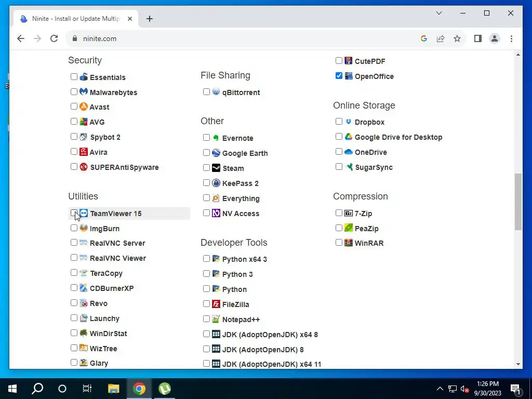Click the Avast orange icon

pos(84,107)
